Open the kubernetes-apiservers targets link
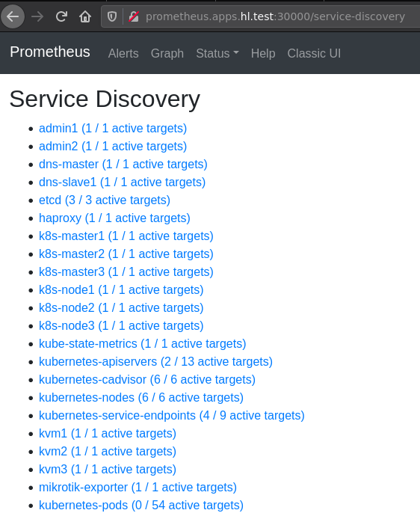The image size is (420, 522). tap(155, 361)
